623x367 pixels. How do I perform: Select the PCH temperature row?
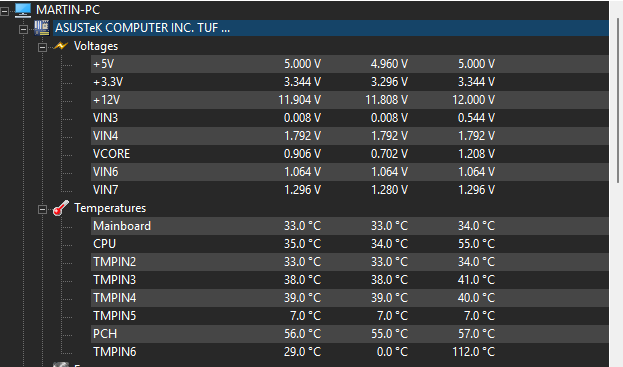(x=350, y=334)
